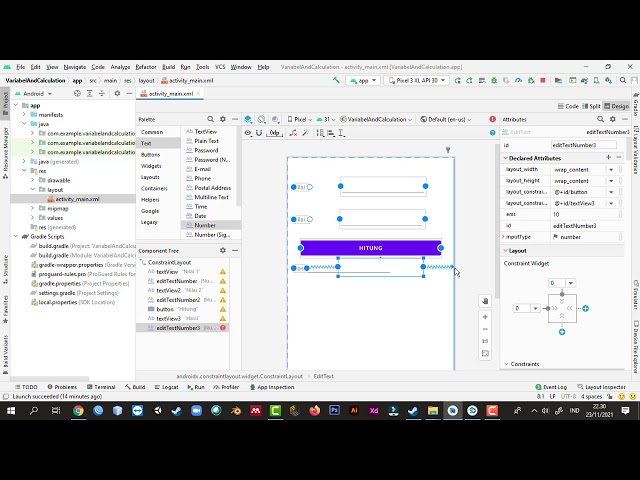
Task: Open layout_width wrap_content dropdown
Action: [x=611, y=169]
